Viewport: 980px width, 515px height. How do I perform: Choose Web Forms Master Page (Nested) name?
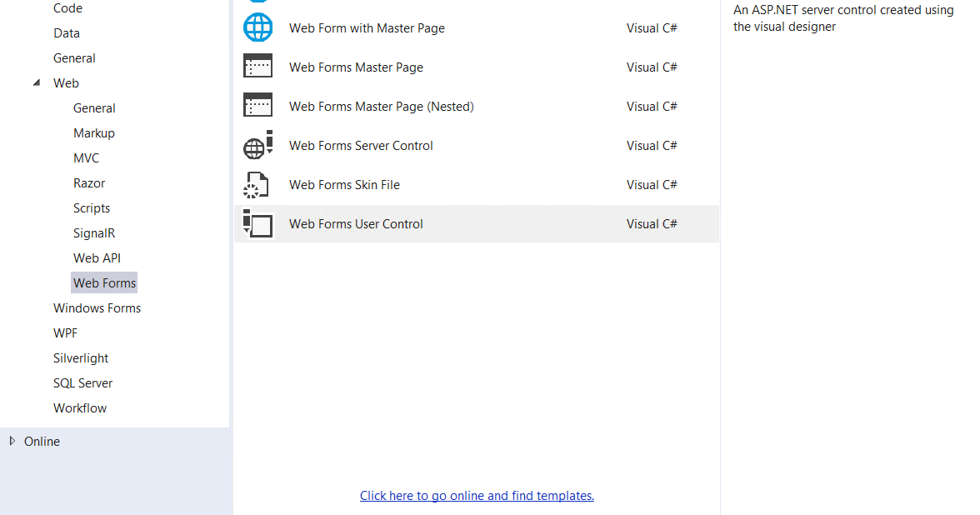click(382, 107)
